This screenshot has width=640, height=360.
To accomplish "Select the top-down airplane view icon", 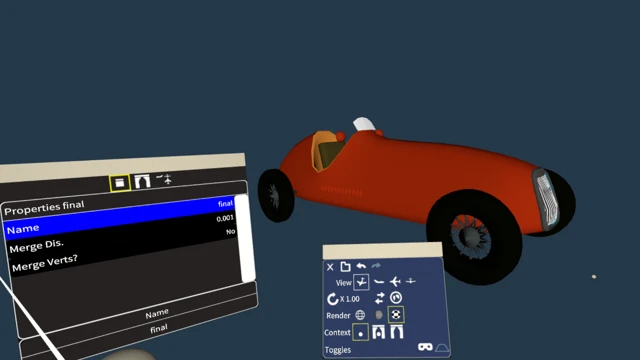I will click(x=395, y=281).
